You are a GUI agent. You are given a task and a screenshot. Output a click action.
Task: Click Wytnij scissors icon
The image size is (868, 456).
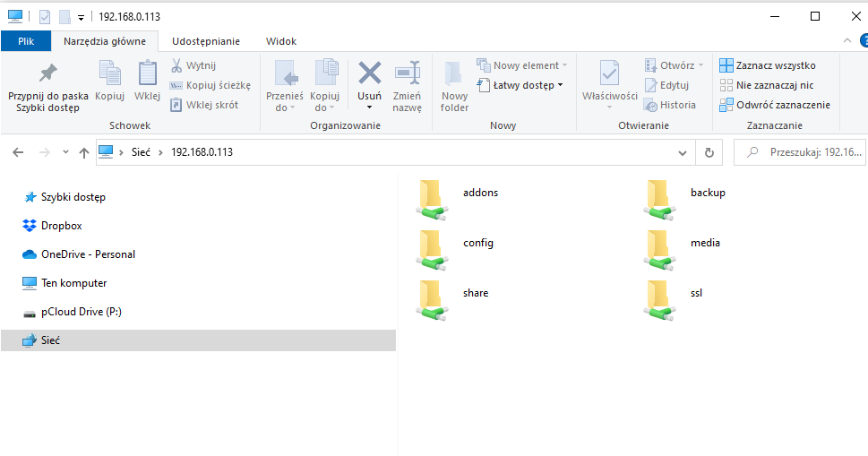(x=176, y=65)
